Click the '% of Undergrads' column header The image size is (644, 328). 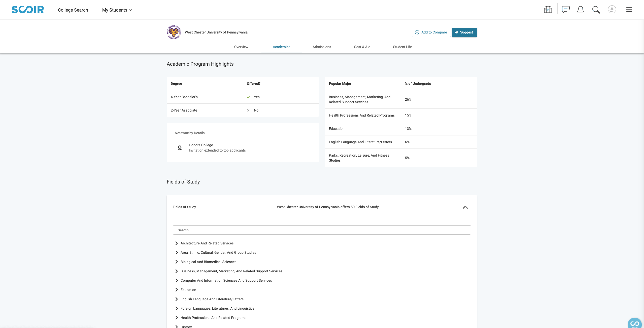418,84
